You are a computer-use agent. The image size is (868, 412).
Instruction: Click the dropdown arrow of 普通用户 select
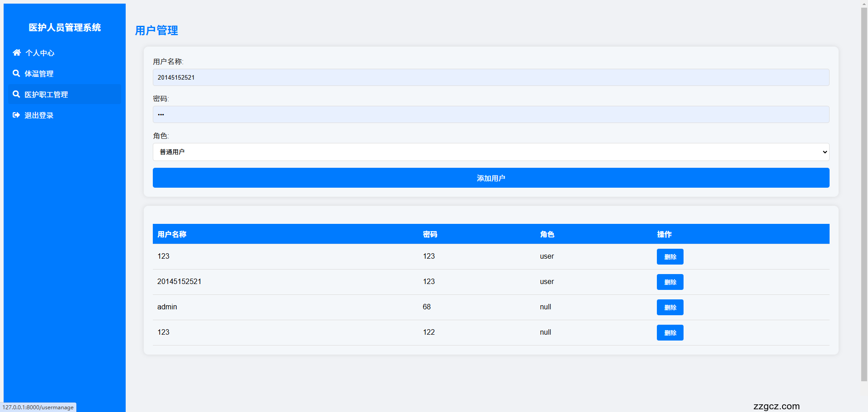pos(824,152)
